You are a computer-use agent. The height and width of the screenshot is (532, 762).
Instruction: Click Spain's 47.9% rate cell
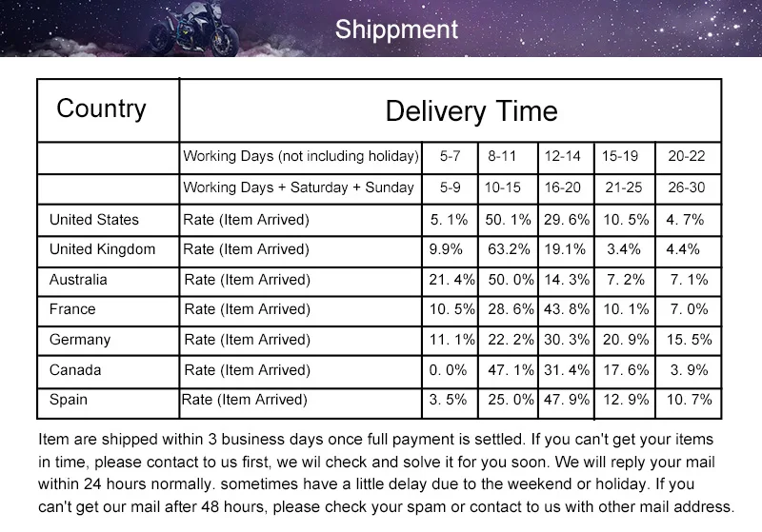tap(566, 403)
